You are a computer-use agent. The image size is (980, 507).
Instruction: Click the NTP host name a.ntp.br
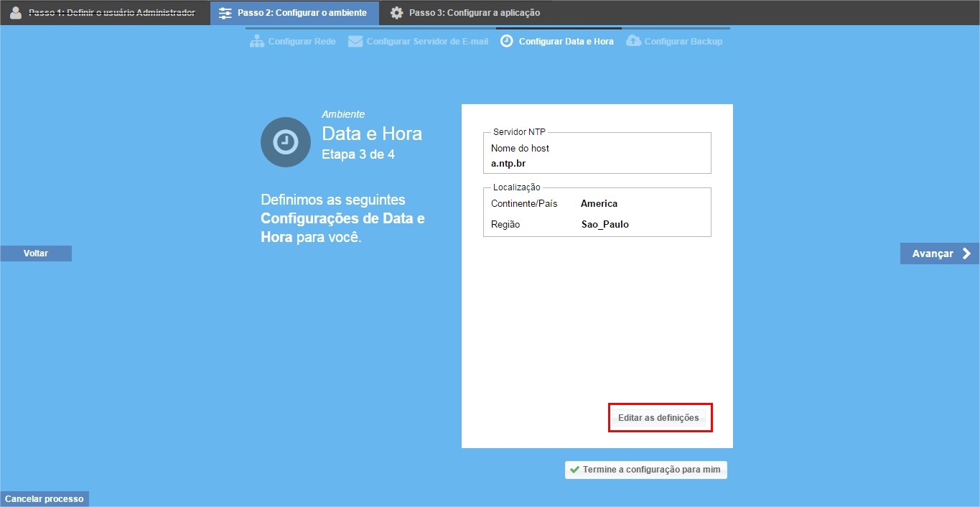[508, 164]
